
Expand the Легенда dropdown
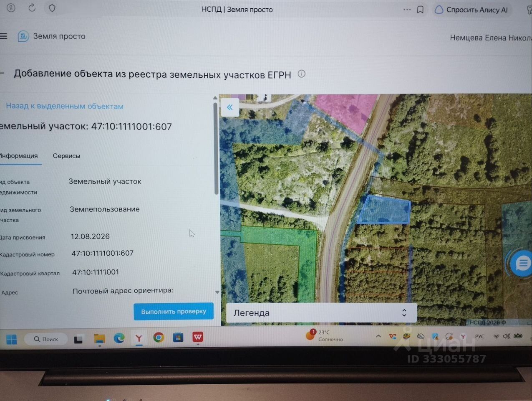click(x=321, y=313)
